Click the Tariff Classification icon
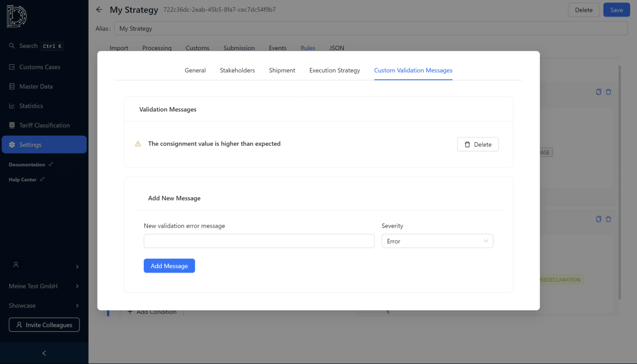The image size is (637, 364). pyautogui.click(x=12, y=125)
